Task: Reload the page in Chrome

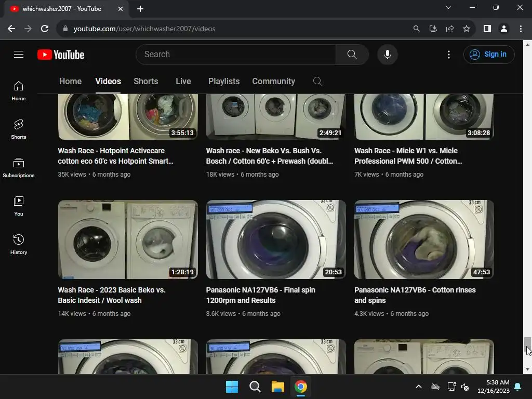Action: coord(45,29)
